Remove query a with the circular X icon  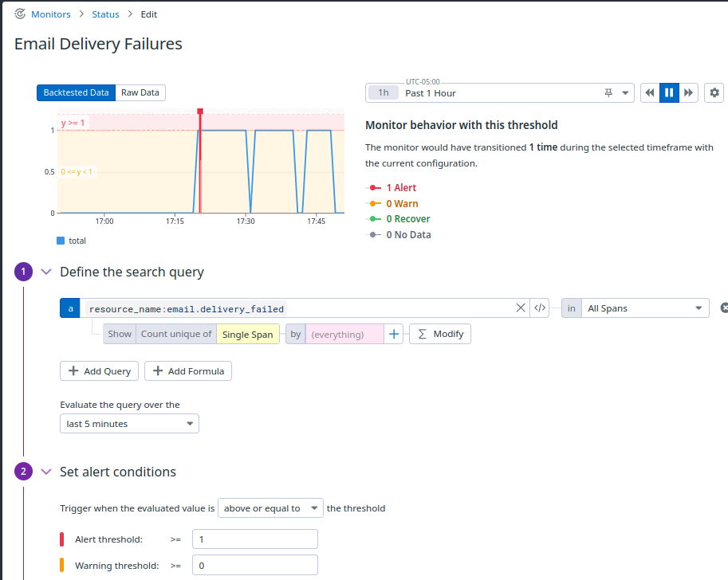(x=724, y=308)
